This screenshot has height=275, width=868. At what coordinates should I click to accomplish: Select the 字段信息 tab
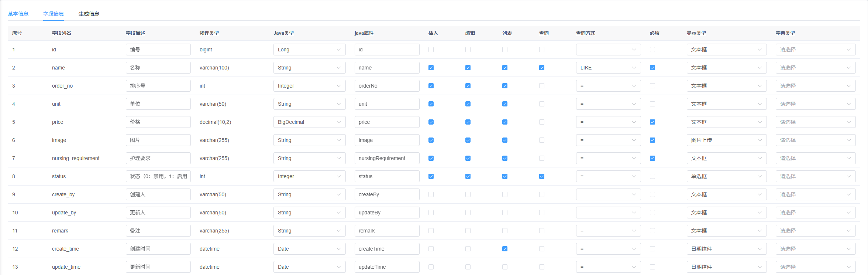point(54,14)
